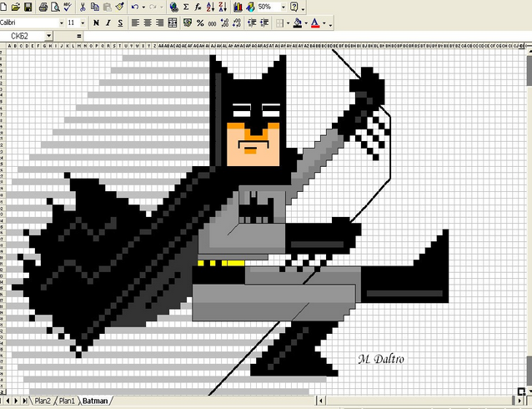Launch the Chart Wizard
Image resolution: width=532 pixels, height=409 pixels.
pyautogui.click(x=238, y=7)
